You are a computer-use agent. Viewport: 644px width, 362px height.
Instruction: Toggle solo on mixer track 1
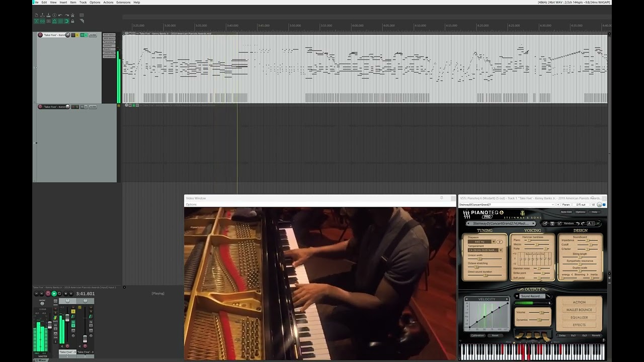[73, 311]
